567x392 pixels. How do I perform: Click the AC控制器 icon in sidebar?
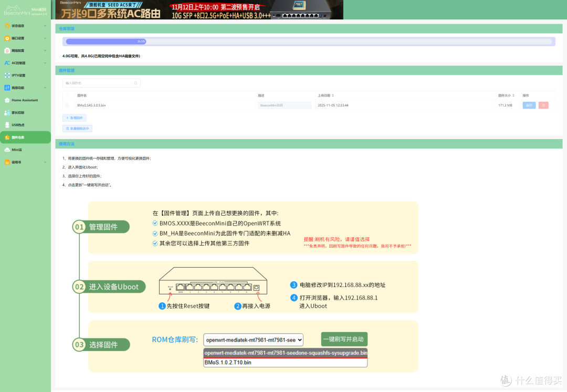7,63
